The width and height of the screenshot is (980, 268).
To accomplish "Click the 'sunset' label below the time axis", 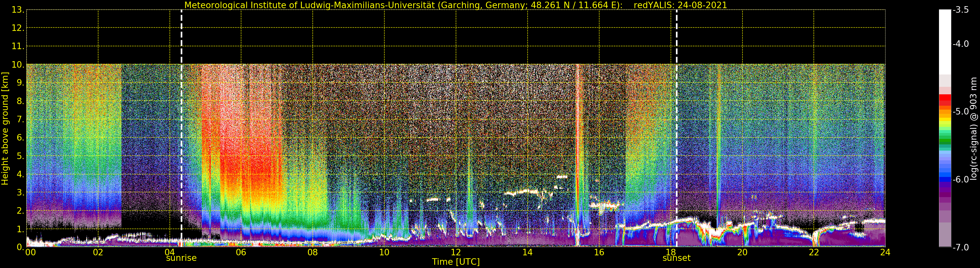I will [677, 258].
